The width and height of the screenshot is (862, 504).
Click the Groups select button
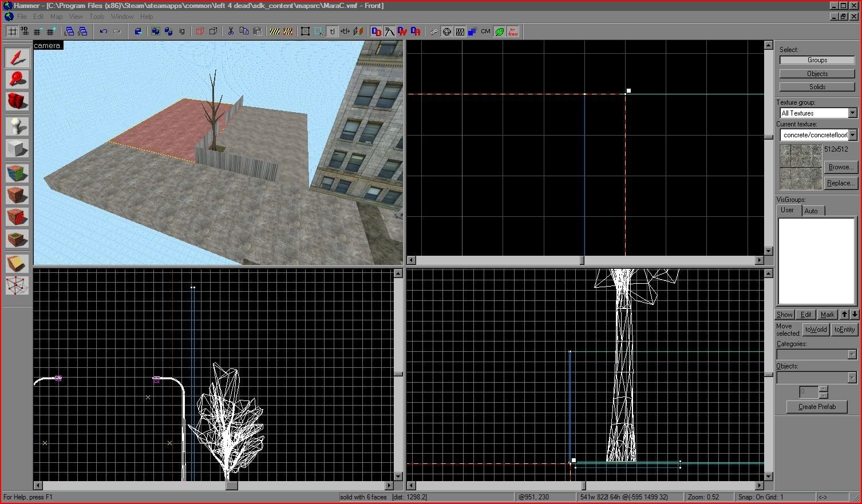[817, 60]
